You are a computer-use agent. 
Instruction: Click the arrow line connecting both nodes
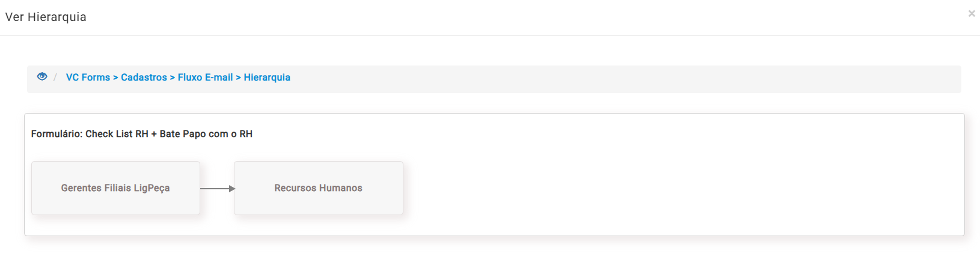(214, 189)
